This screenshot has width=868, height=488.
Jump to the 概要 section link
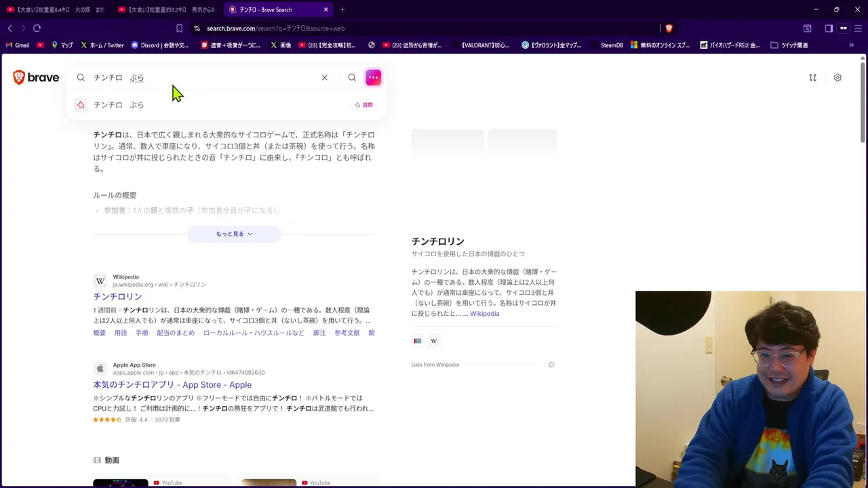point(100,333)
